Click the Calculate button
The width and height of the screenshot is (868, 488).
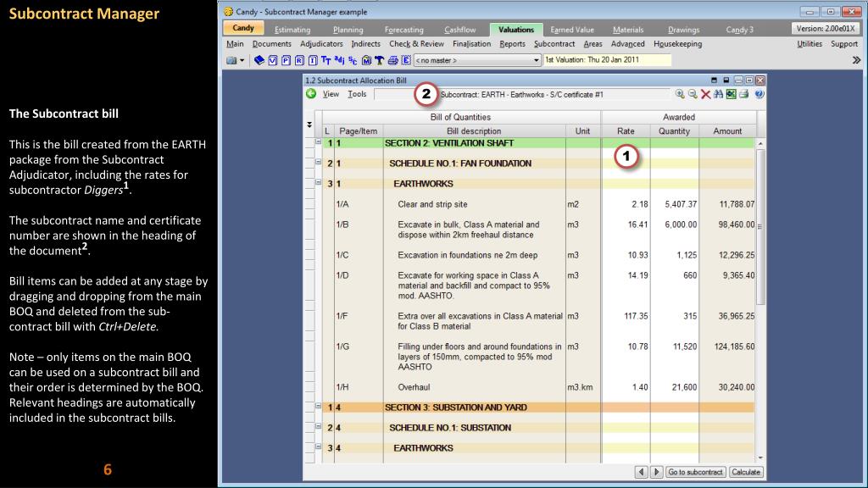click(746, 472)
